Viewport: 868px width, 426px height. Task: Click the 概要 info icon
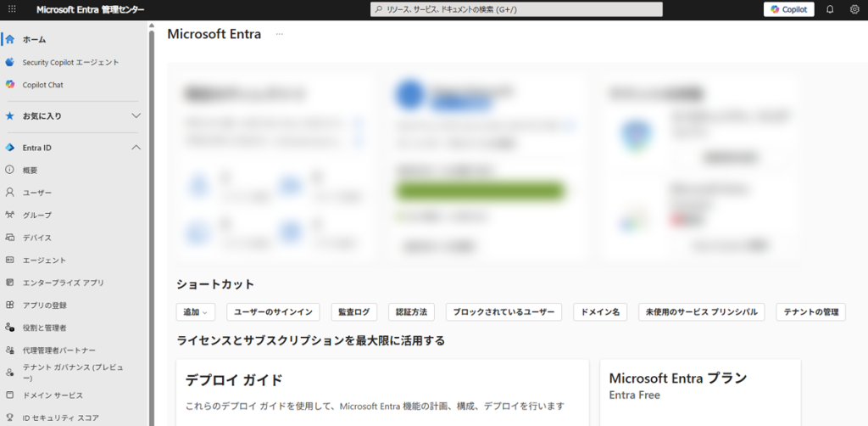pyautogui.click(x=10, y=170)
